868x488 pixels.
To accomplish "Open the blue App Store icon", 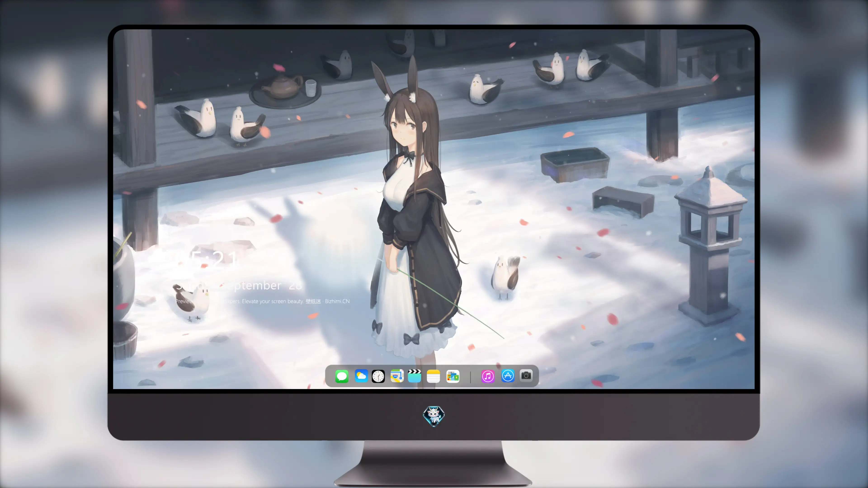I will coord(508,375).
